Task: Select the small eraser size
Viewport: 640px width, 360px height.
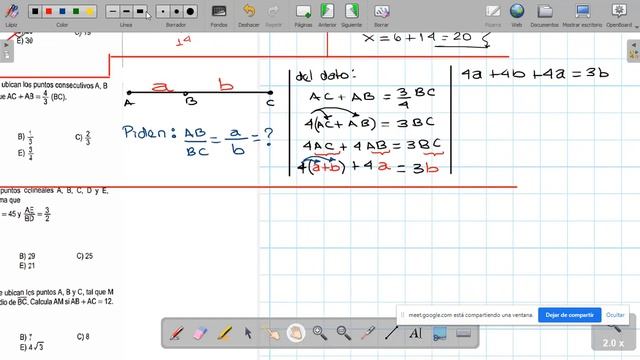Action: (163, 11)
